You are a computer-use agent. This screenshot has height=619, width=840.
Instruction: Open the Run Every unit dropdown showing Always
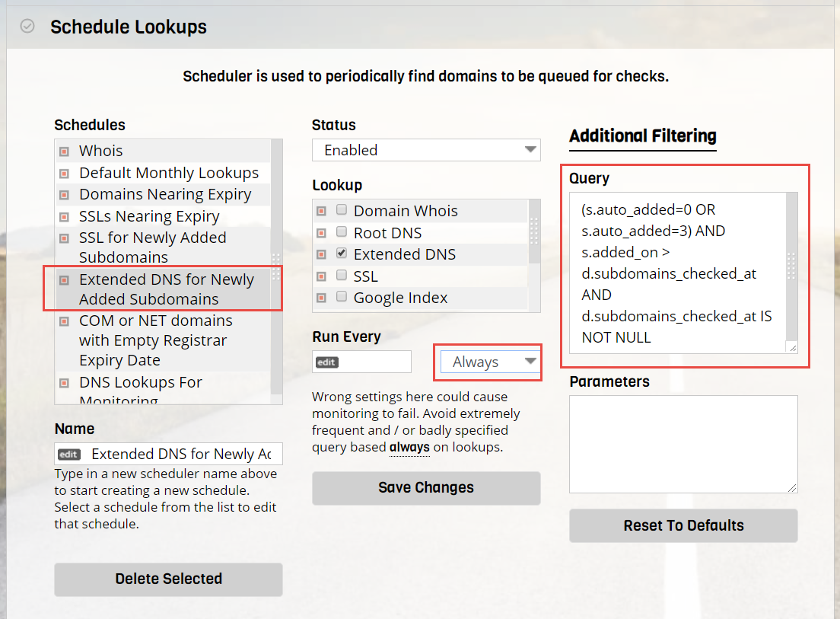490,362
